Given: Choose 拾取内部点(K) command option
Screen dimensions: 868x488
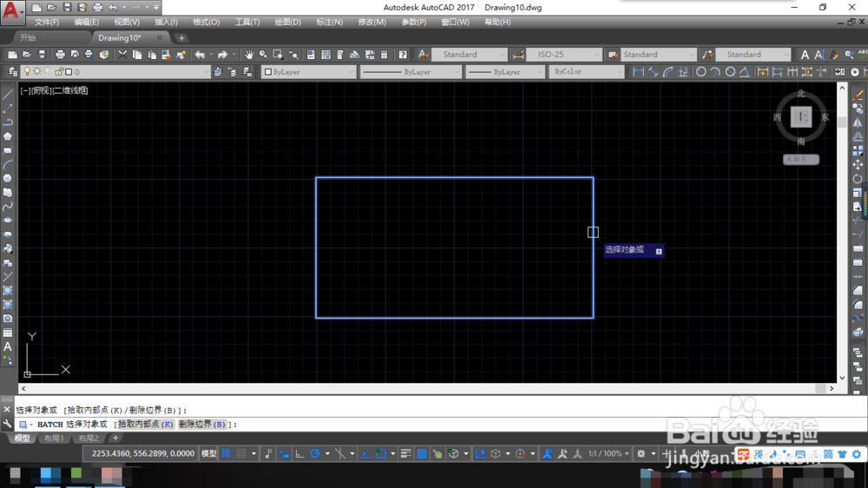Looking at the screenshot, I should pos(145,425).
